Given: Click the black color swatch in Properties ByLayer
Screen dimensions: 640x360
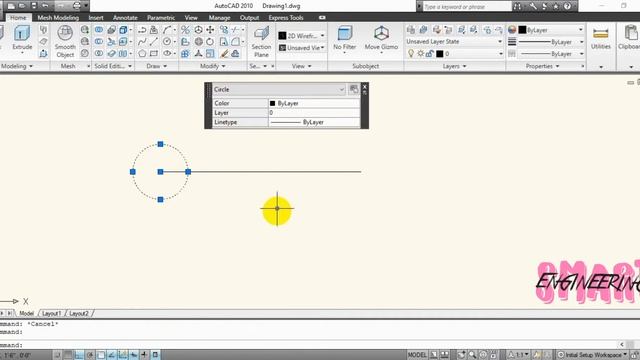Looking at the screenshot, I should click(x=522, y=30).
